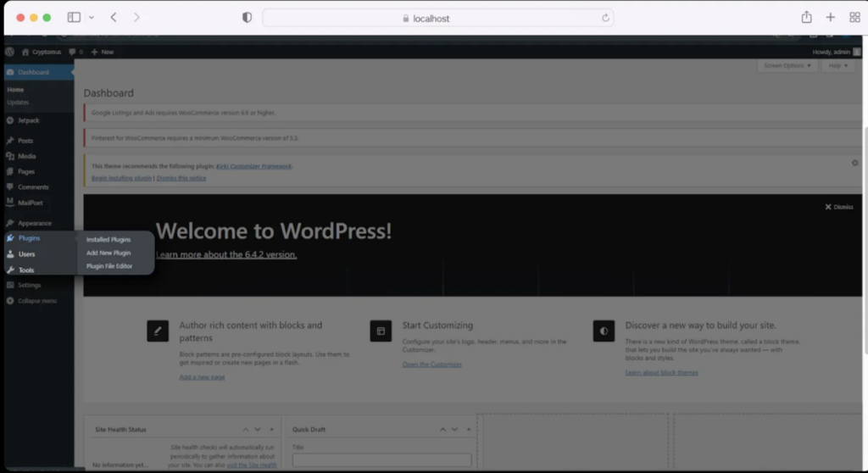This screenshot has width=868, height=473.
Task: Open comments bubble icon in admin bar
Action: click(x=72, y=52)
